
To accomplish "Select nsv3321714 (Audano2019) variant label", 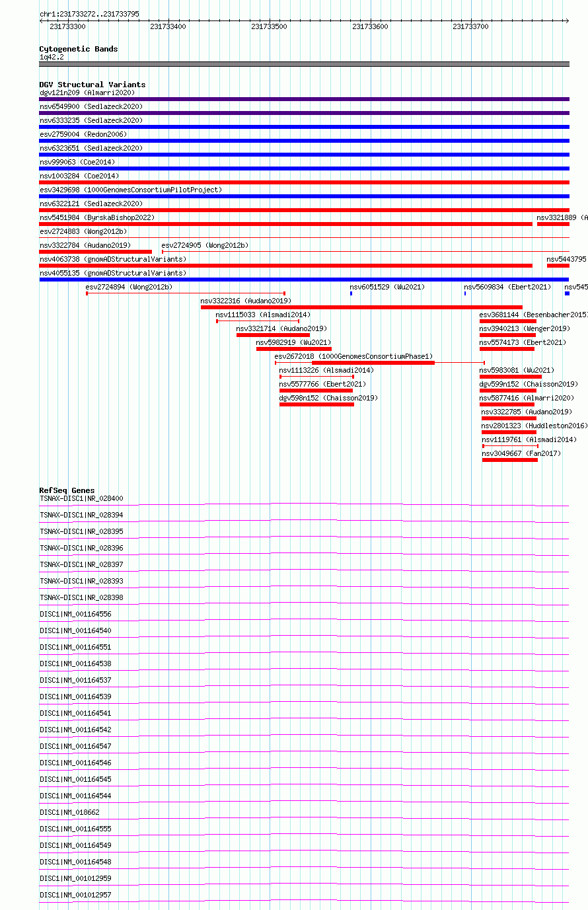I will coord(281,328).
